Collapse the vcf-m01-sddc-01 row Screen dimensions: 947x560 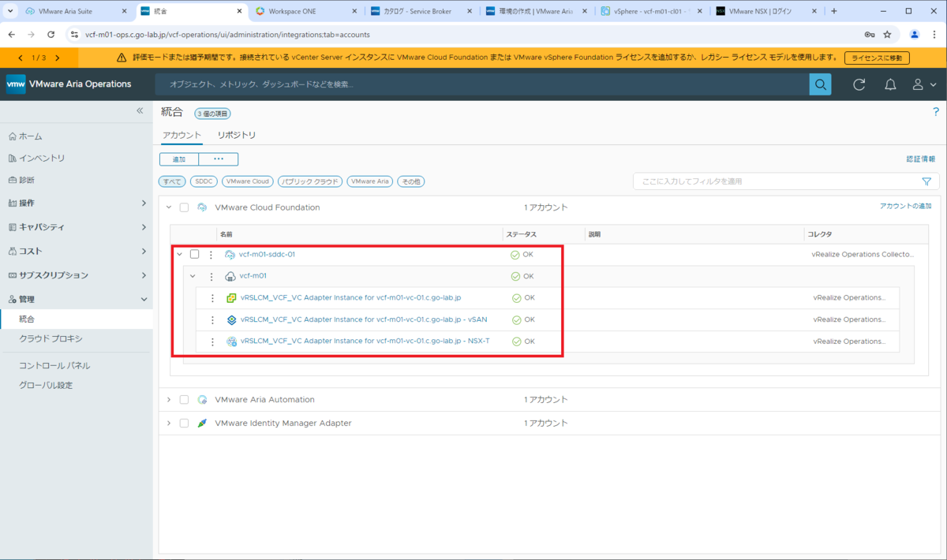179,254
